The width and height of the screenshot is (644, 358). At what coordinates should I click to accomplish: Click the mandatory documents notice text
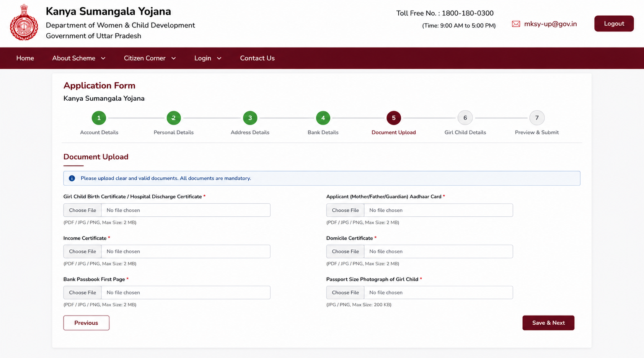tap(166, 178)
